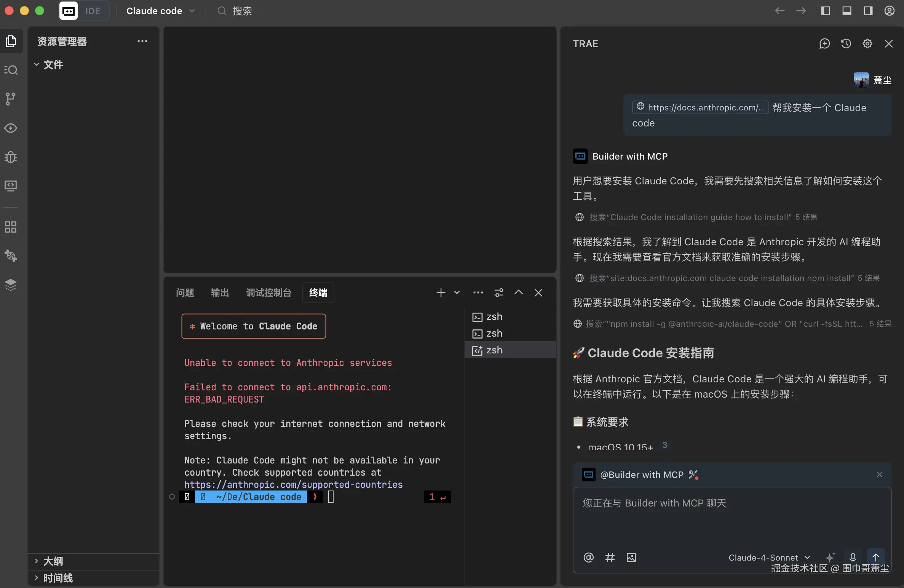Viewport: 904px width, 588px height.
Task: Toggle the secondary sidebar visibility
Action: 868,11
